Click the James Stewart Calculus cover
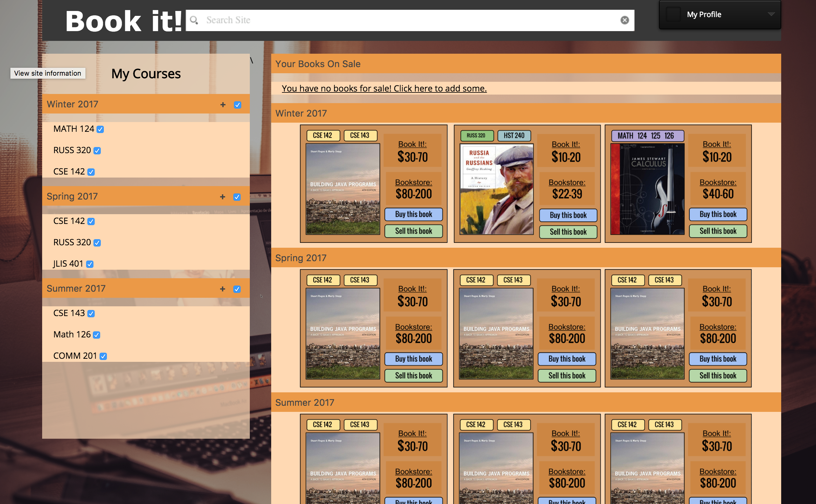 pos(647,189)
